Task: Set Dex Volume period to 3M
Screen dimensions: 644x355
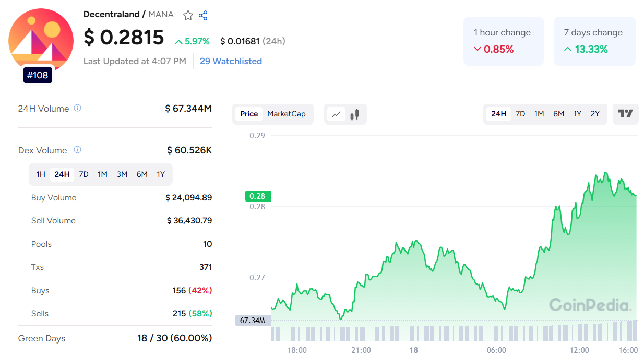Action: 122,174
